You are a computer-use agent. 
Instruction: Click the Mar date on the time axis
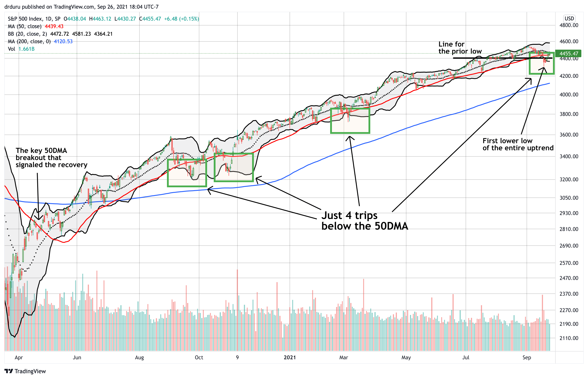pyautogui.click(x=344, y=358)
